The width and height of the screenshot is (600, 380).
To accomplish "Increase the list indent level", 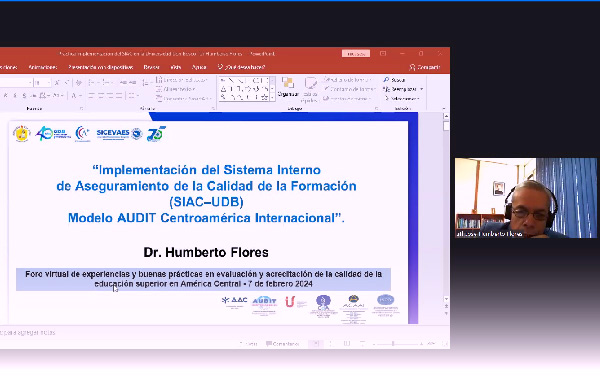I will [132, 82].
